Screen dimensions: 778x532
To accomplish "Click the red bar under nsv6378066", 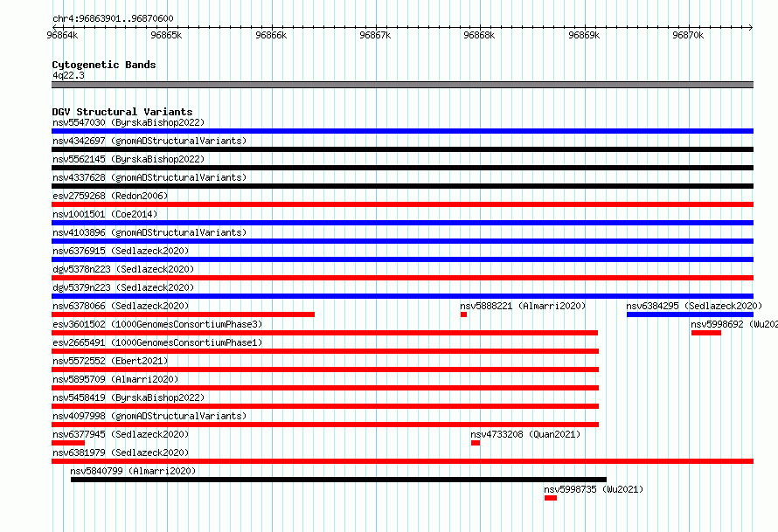I will tap(183, 314).
